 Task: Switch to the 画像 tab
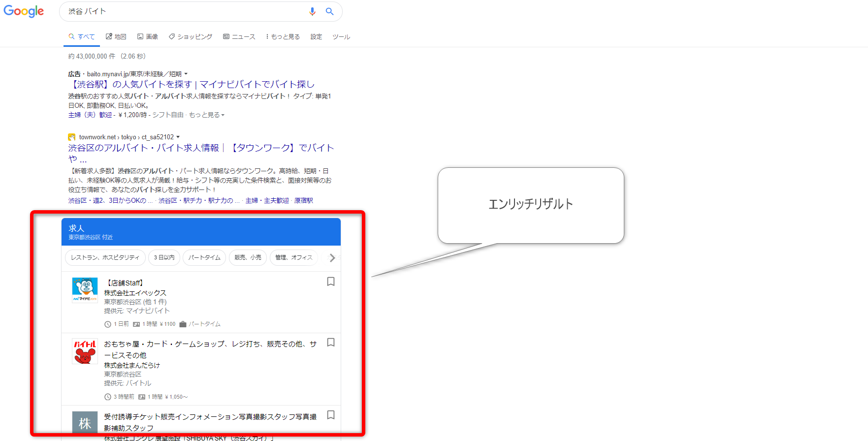148,37
